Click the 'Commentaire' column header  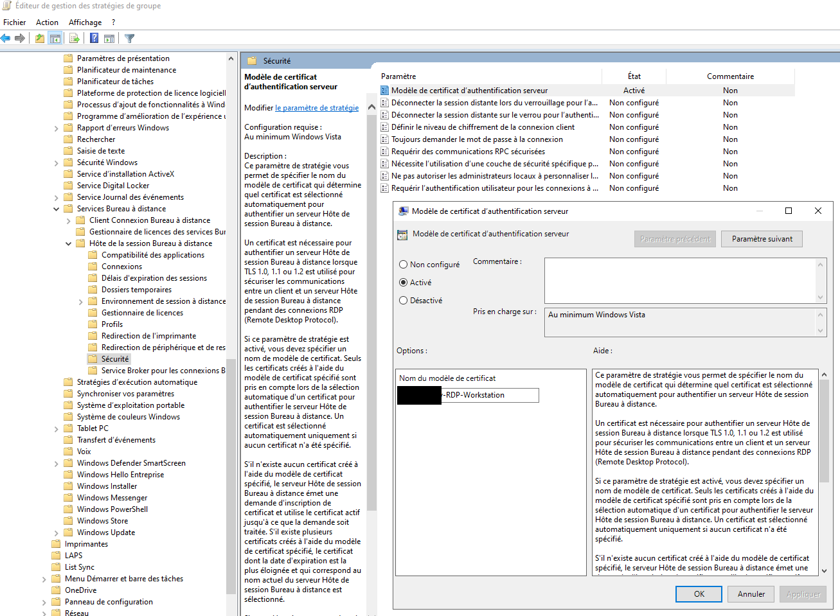730,76
